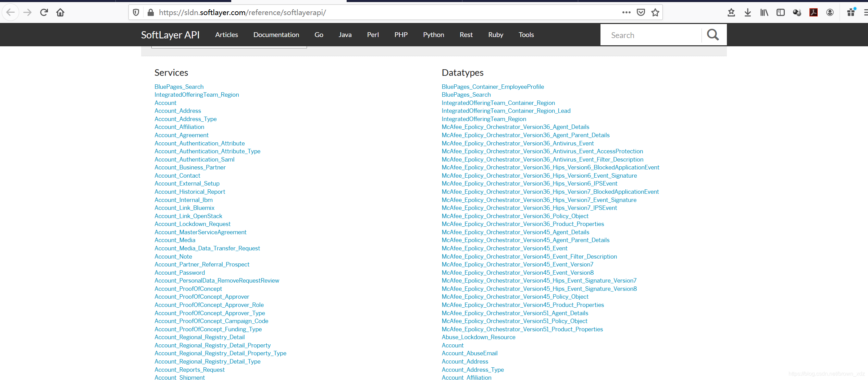Bookmark this page with star icon
Screen dimensions: 868x380
coord(655,13)
